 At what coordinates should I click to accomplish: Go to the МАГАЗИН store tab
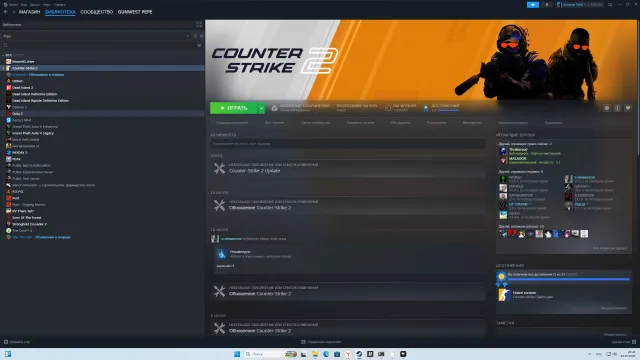(x=29, y=12)
